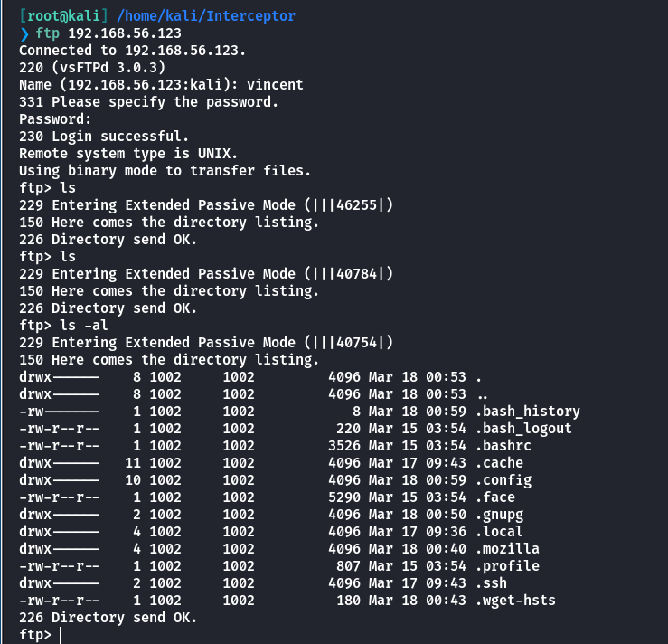
Task: Click the IP address after ftp command
Action: click(x=125, y=33)
